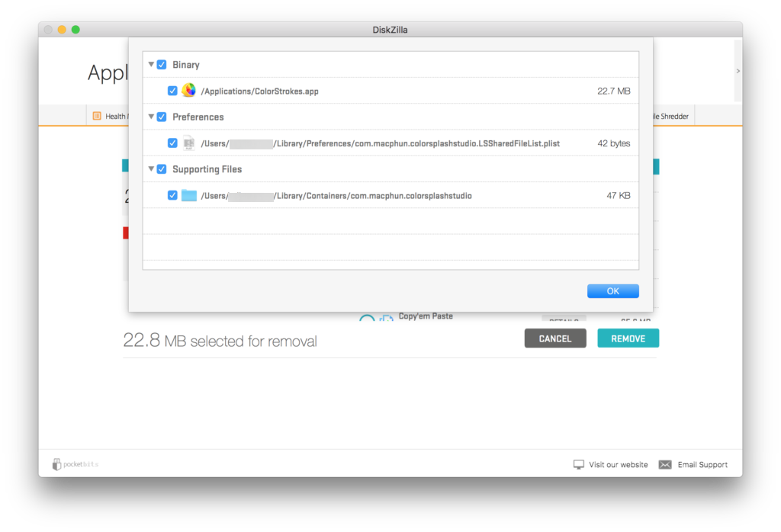Click the 47 KB size value
This screenshot has height=532, width=781.
click(618, 196)
